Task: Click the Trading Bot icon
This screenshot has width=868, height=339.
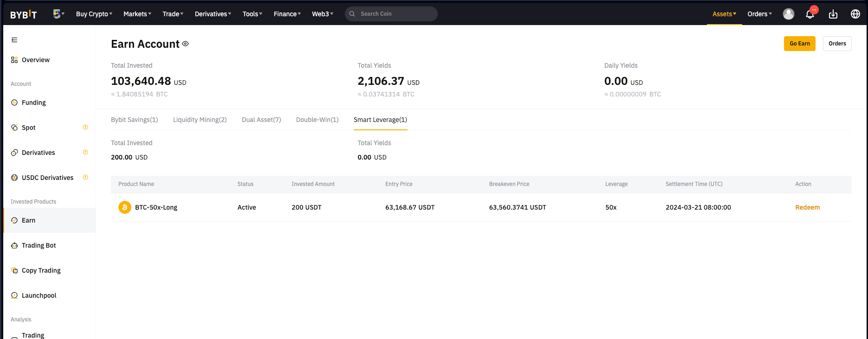Action: 14,245
